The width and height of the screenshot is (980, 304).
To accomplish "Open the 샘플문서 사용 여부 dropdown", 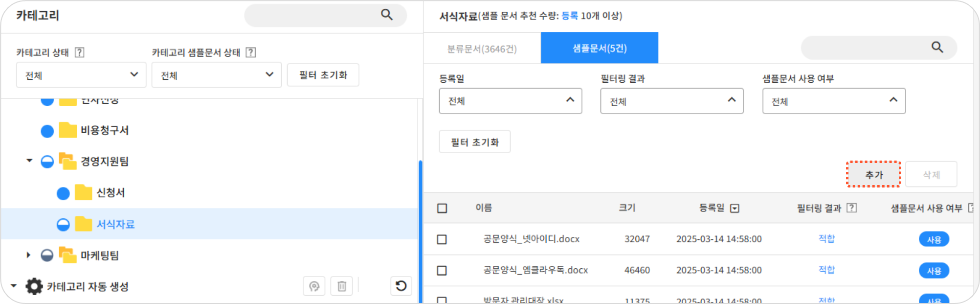I will [833, 101].
